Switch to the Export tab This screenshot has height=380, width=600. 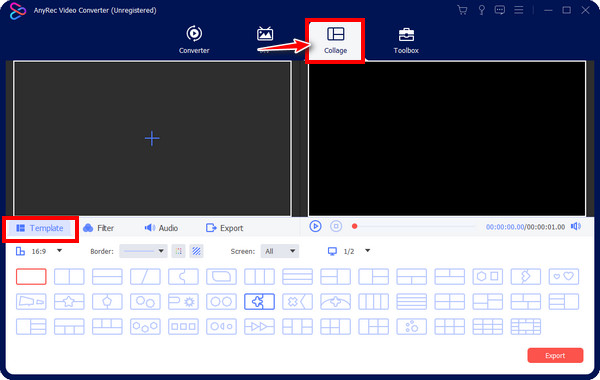point(225,228)
